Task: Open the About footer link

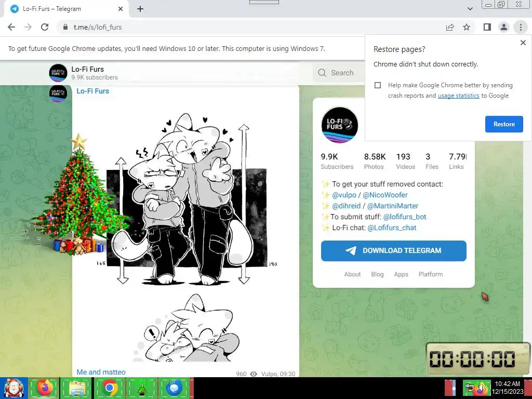Action: pos(352,274)
